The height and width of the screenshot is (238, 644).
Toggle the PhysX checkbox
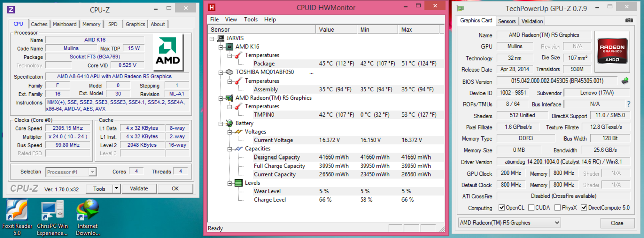tap(558, 208)
